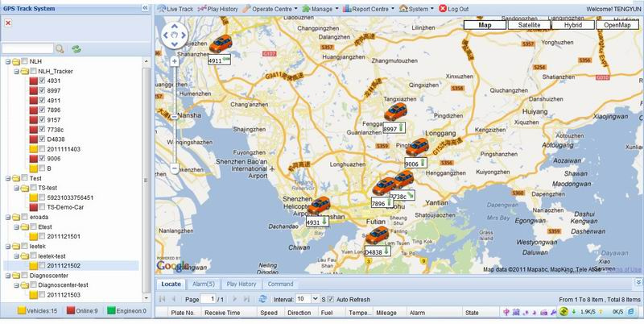
Task: Select the Map view button
Action: click(x=485, y=25)
